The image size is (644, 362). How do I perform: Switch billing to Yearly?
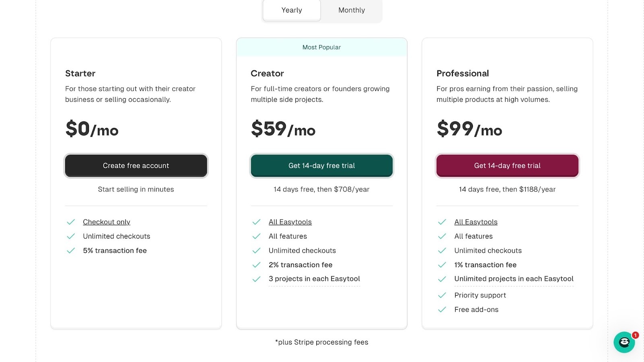(x=292, y=10)
